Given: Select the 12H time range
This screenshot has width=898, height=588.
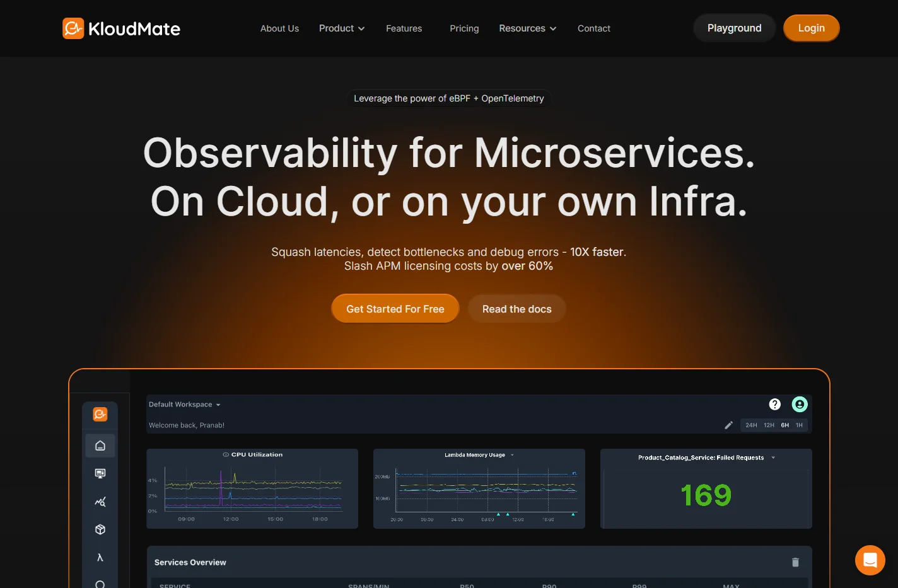Looking at the screenshot, I should (769, 425).
